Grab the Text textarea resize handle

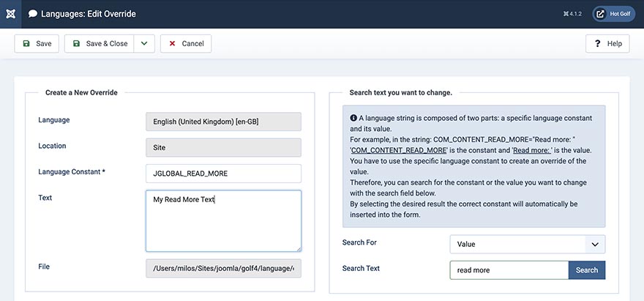point(297,248)
